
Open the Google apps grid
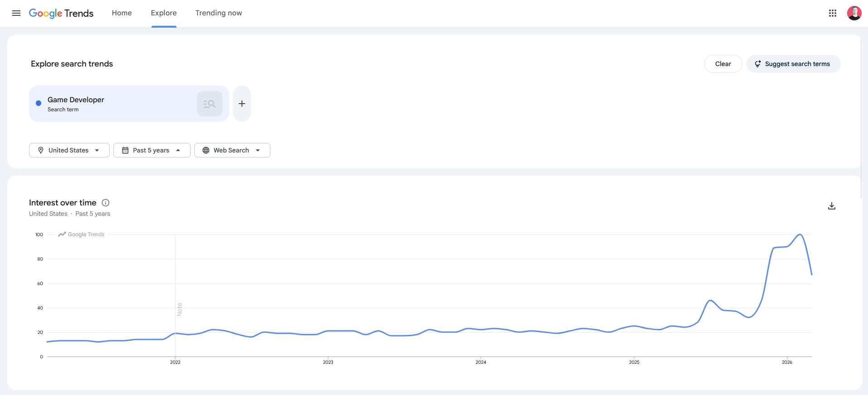[x=832, y=13]
